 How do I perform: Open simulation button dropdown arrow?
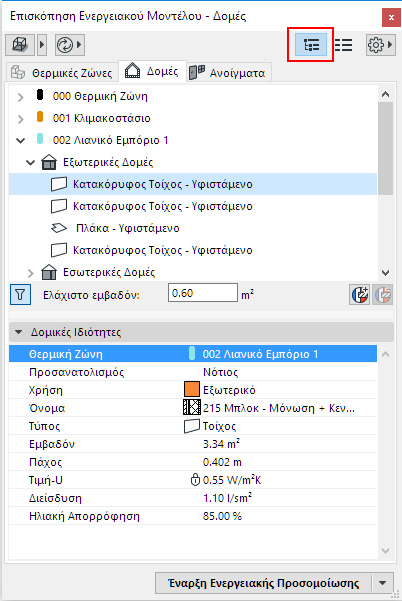click(x=382, y=583)
